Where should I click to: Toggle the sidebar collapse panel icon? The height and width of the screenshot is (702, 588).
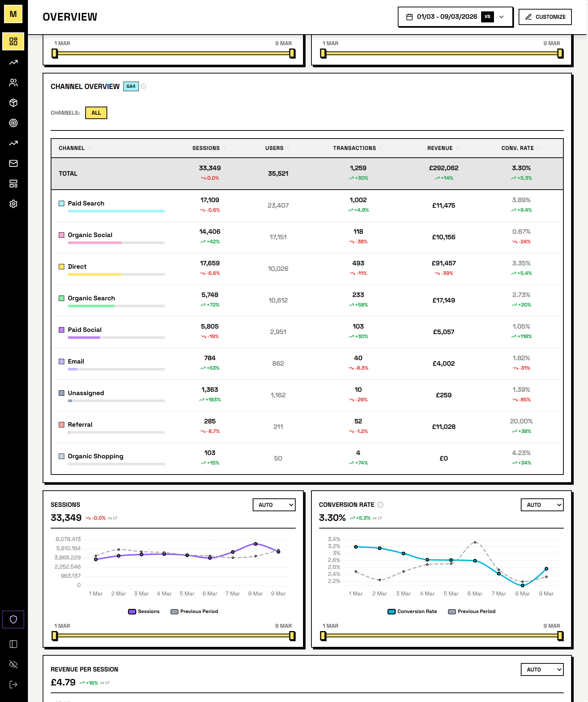(x=13, y=644)
